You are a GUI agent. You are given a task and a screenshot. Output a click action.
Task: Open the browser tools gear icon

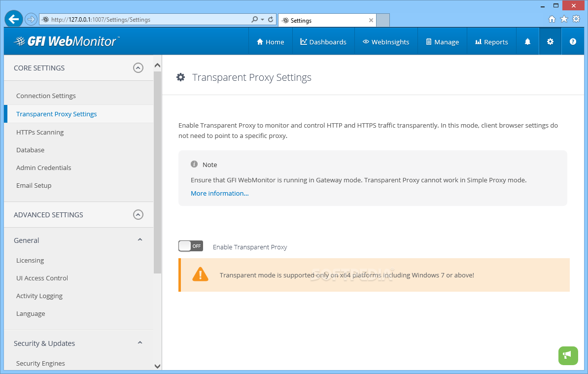click(576, 19)
